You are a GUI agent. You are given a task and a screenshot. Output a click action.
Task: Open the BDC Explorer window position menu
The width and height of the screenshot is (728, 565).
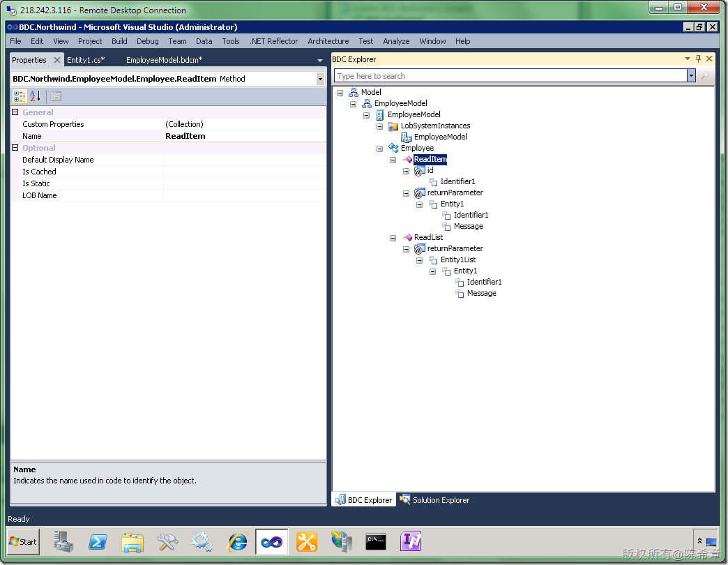point(688,59)
